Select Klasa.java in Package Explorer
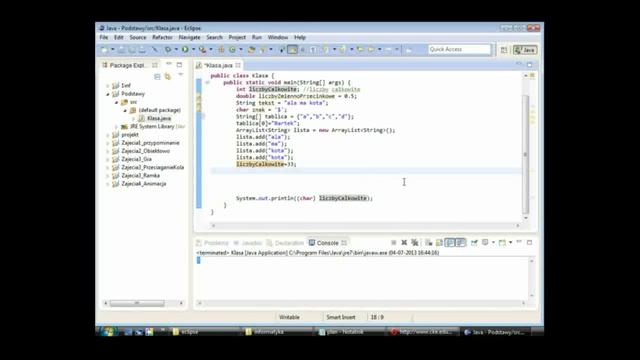 155,118
